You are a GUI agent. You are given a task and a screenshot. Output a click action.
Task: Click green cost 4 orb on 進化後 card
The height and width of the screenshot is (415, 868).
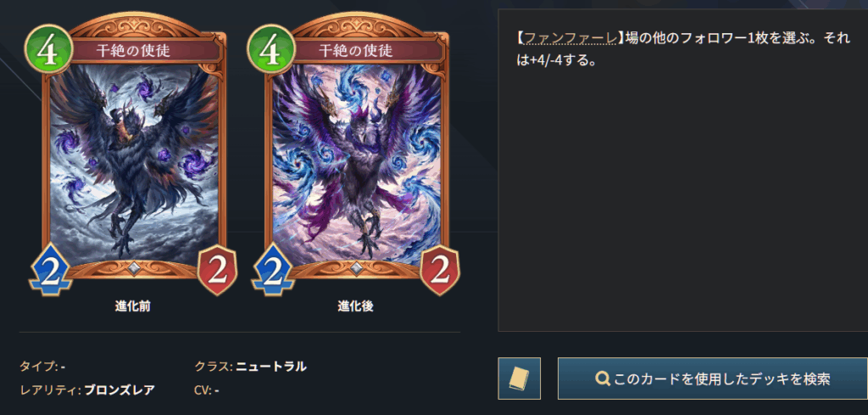pos(271,48)
